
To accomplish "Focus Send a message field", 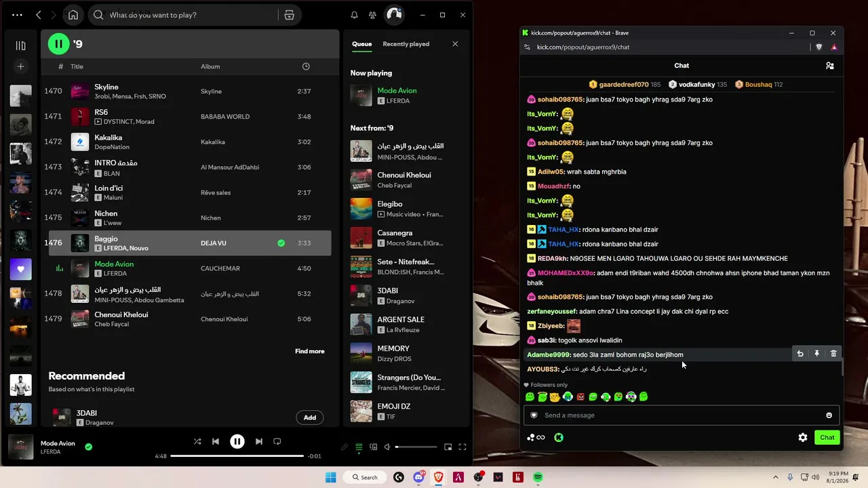I will point(682,415).
